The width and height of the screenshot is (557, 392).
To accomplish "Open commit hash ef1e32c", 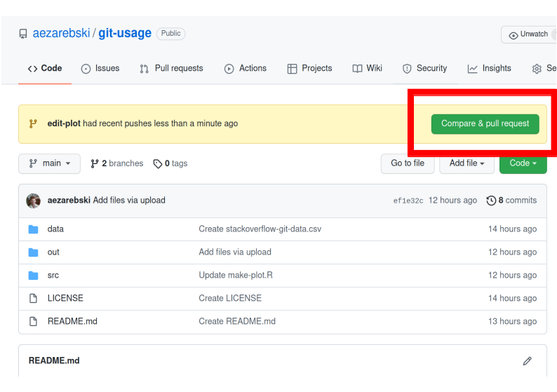I will [408, 201].
